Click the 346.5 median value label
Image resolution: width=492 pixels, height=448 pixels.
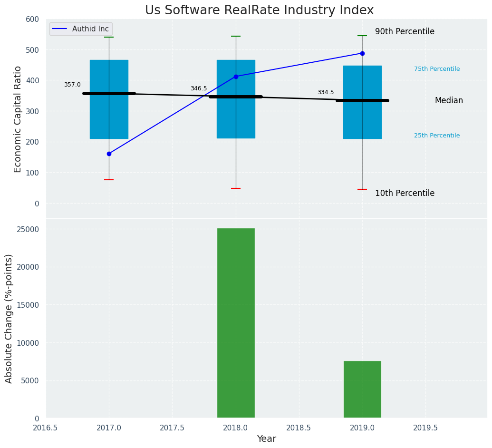point(199,88)
